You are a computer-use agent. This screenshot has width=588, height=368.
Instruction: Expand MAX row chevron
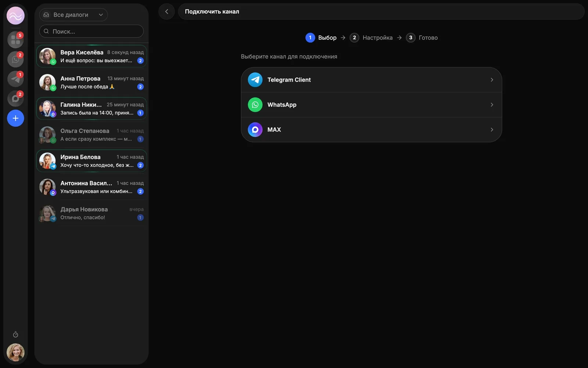[492, 130]
